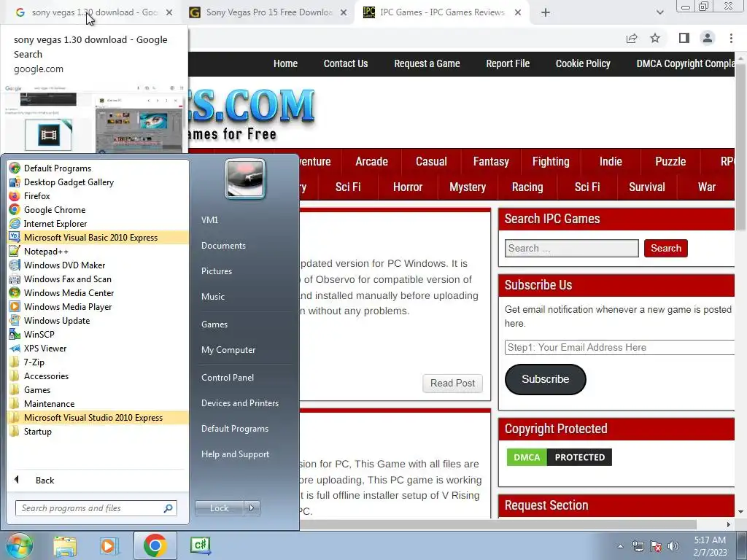
Task: Click the Search programs and files box
Action: pos(96,508)
